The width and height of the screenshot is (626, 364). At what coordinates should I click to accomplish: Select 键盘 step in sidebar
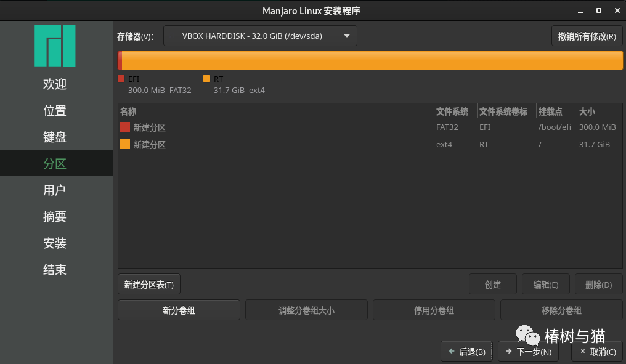[x=55, y=137]
